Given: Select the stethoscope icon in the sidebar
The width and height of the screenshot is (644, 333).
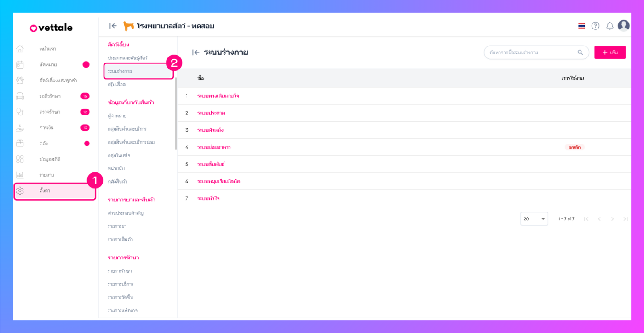Looking at the screenshot, I should [20, 112].
